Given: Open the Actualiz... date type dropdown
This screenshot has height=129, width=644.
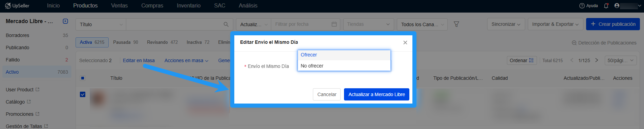Looking at the screenshot, I should [x=254, y=24].
